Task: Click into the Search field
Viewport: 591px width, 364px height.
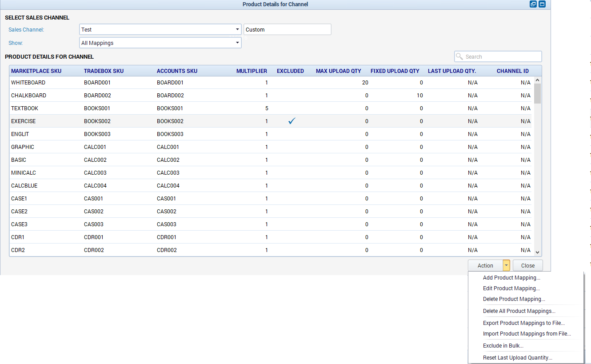Action: click(x=502, y=56)
